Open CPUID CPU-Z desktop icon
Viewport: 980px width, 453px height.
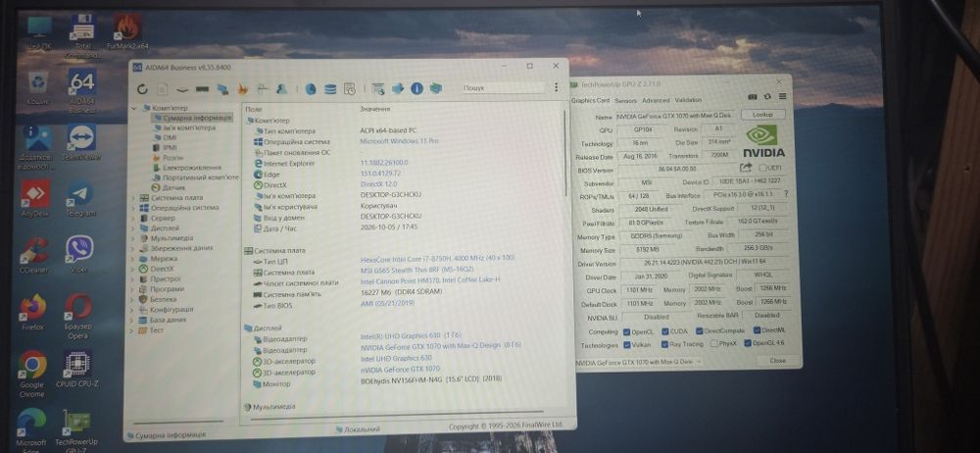(x=76, y=370)
